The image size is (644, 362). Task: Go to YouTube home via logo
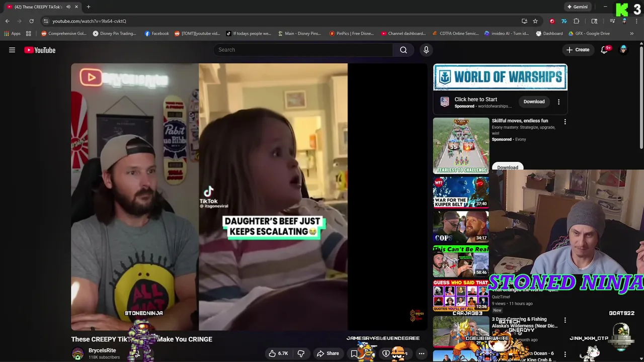[x=40, y=50]
